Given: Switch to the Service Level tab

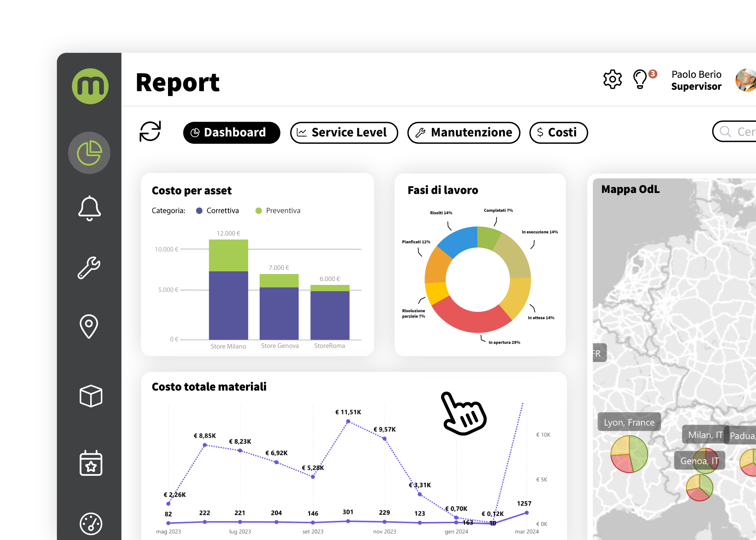Looking at the screenshot, I should [x=344, y=133].
